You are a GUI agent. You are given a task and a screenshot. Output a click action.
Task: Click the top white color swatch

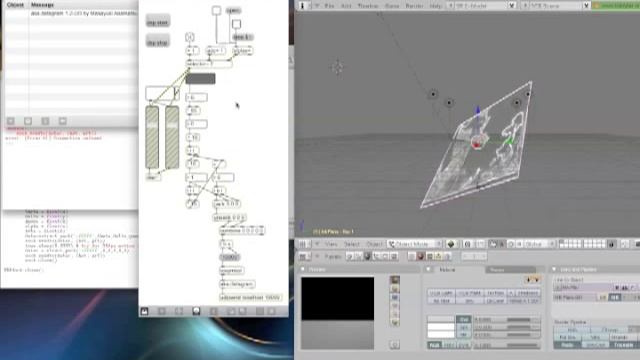[441, 319]
